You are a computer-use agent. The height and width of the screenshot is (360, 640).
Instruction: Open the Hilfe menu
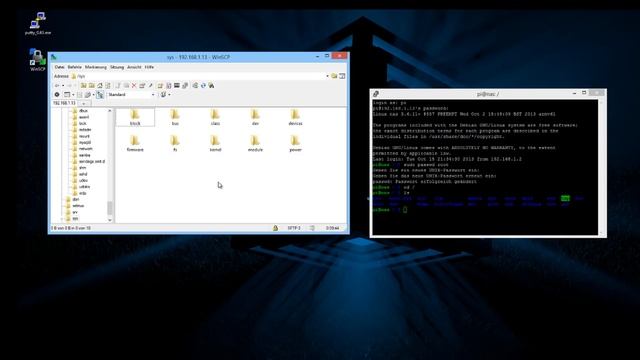tap(149, 67)
